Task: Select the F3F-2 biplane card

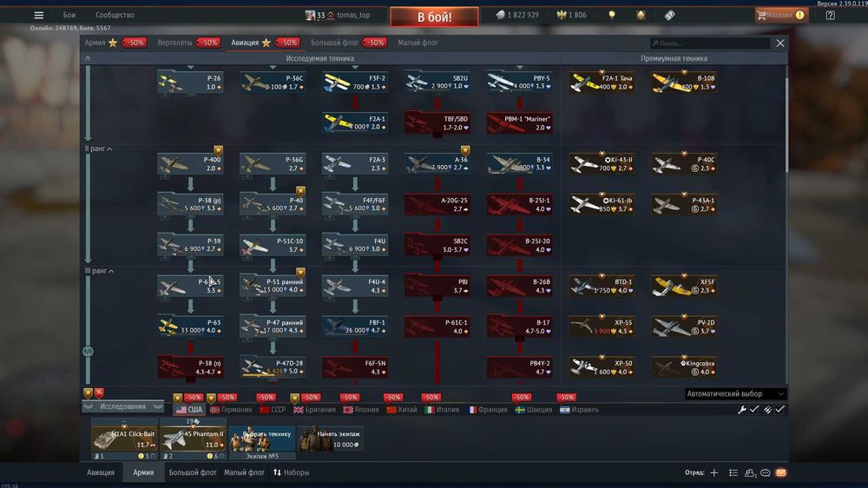Action: point(355,82)
